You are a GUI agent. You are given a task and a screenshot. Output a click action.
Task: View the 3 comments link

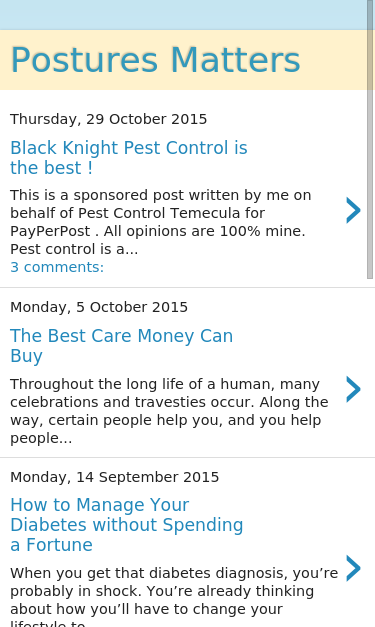(57, 267)
